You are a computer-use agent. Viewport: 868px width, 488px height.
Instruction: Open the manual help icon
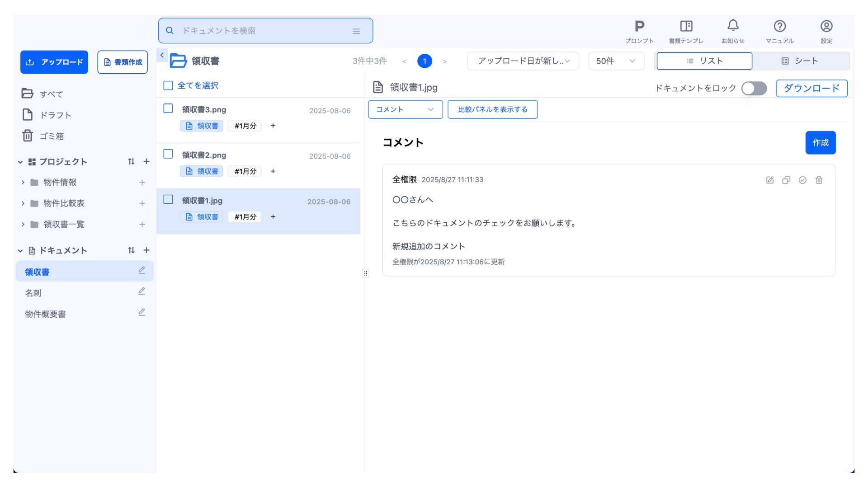pyautogui.click(x=779, y=27)
